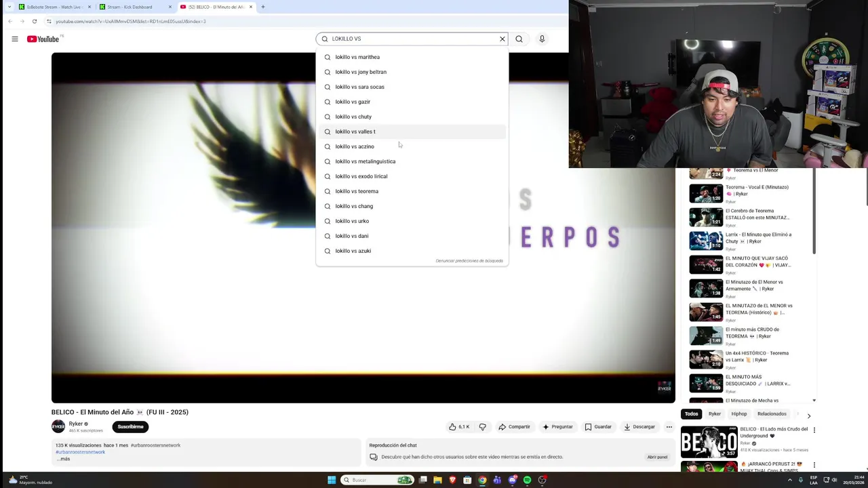Clear the search box with the X icon

502,39
